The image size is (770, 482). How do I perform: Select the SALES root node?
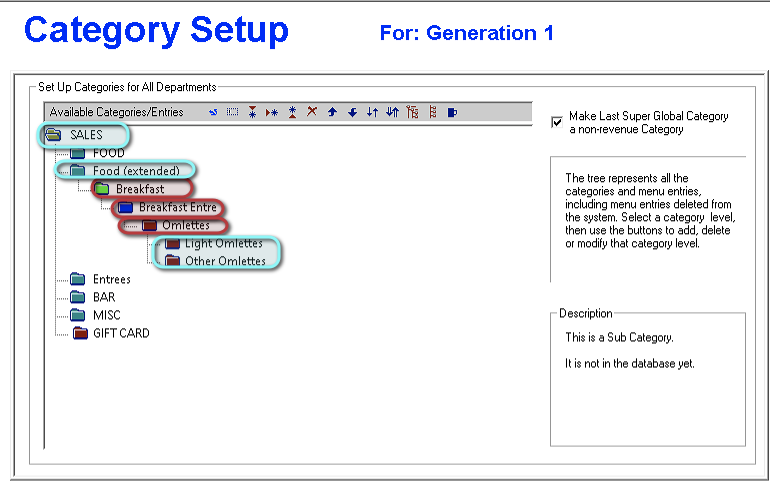86,135
